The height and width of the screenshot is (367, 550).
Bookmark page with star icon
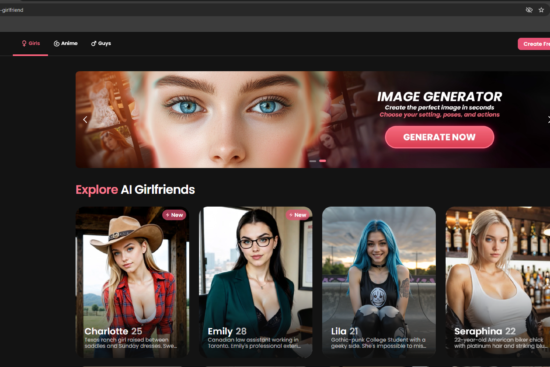coord(541,10)
